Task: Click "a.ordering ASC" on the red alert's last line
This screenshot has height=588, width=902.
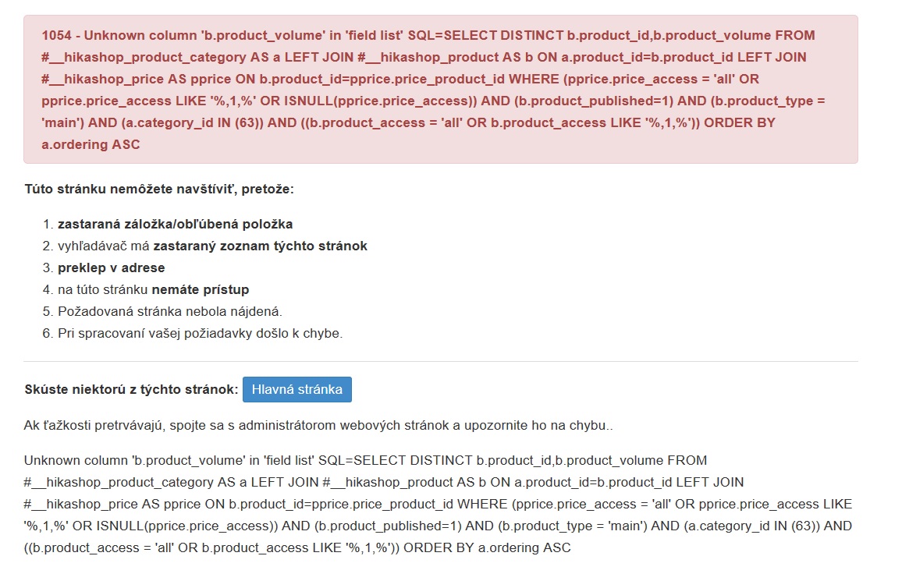Action: pos(91,145)
